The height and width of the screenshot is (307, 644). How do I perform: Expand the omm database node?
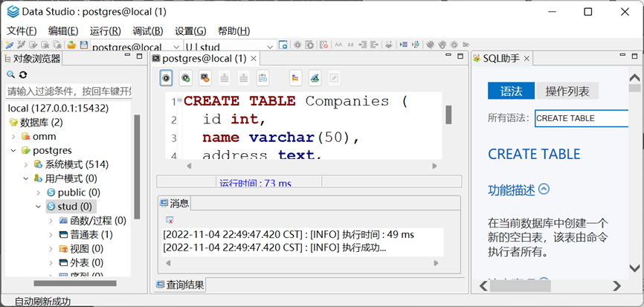13,137
